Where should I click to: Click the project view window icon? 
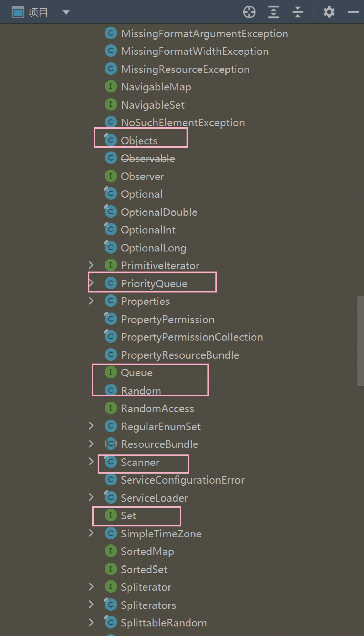18,12
